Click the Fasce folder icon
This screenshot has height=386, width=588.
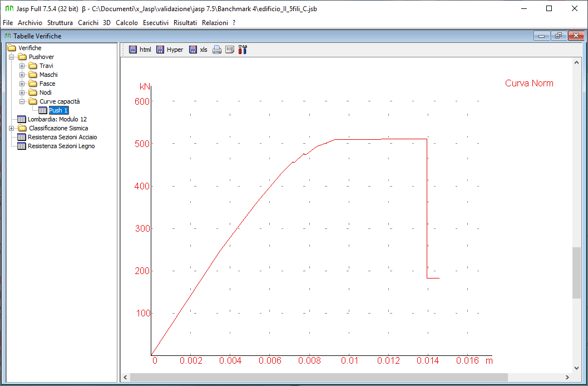click(x=33, y=84)
